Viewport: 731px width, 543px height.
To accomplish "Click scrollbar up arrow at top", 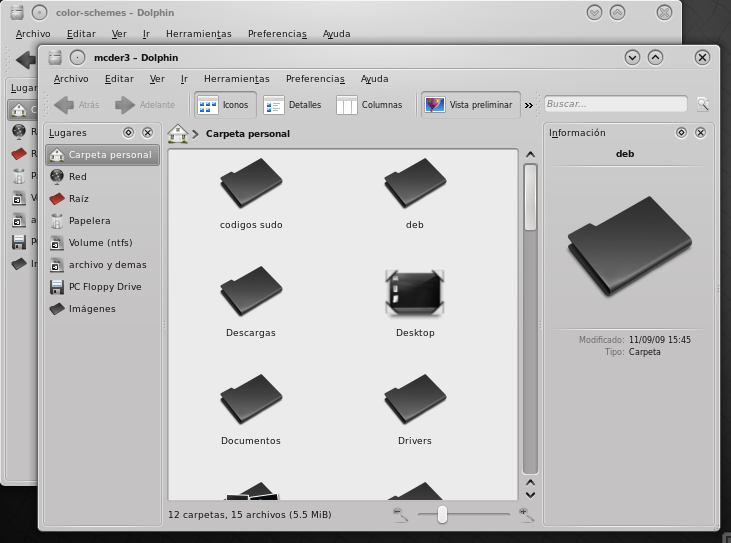I will coord(530,155).
